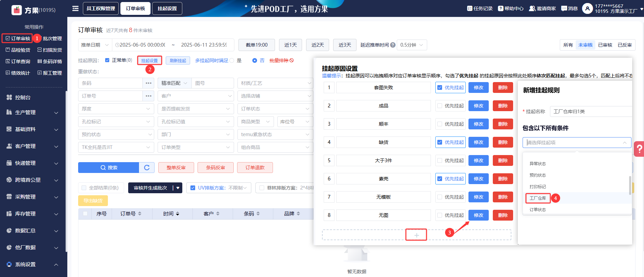644x277 pixels.
Task: Select 已审核 status tab
Action: 605,45
